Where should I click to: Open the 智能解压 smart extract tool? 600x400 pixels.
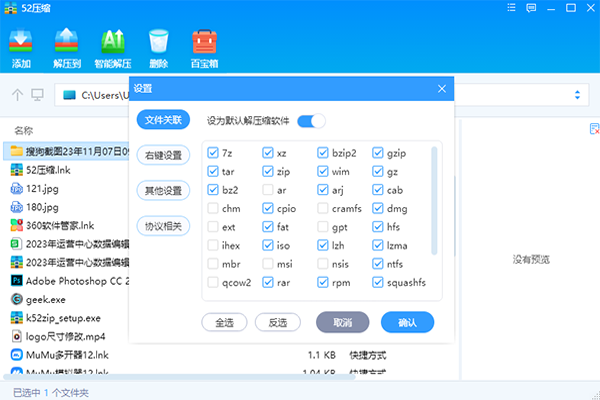[x=113, y=46]
